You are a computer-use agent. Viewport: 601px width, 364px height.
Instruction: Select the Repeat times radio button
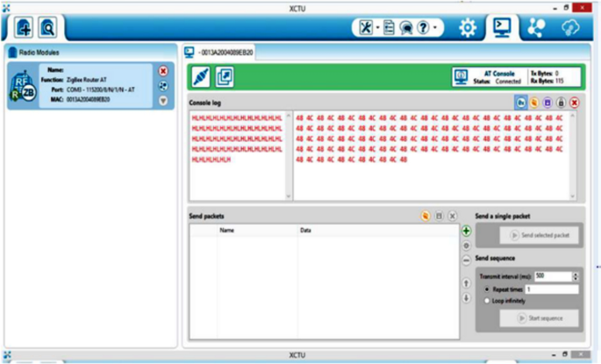[487, 289]
